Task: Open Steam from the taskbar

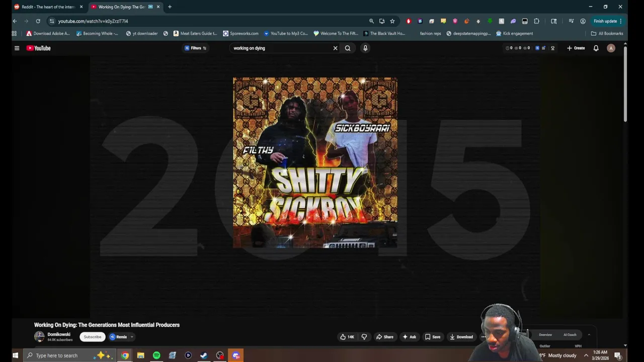Action: click(x=204, y=355)
